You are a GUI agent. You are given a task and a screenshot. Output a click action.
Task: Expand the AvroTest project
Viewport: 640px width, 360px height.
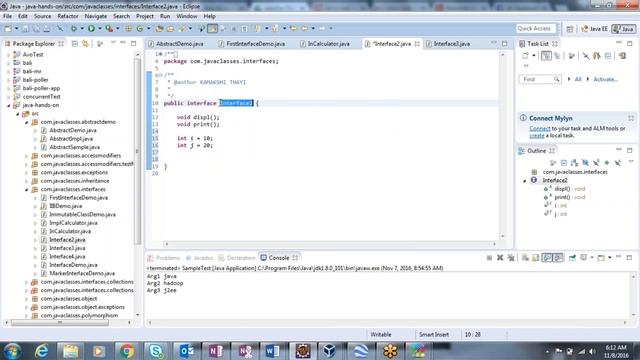pyautogui.click(x=9, y=54)
